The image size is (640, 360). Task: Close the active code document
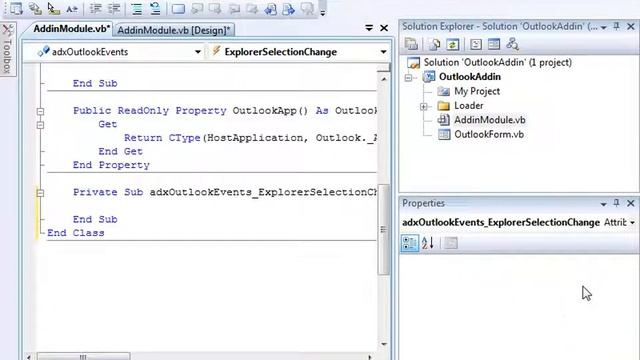coord(384,28)
